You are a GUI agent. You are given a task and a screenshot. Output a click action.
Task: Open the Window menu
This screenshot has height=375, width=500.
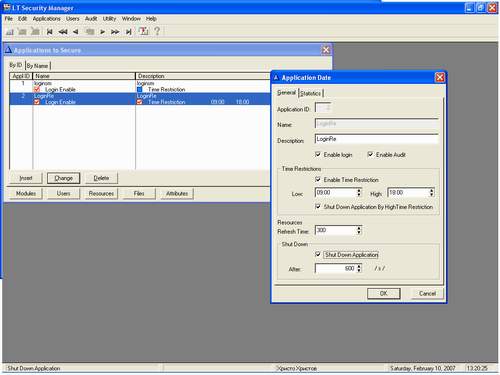[x=131, y=19]
